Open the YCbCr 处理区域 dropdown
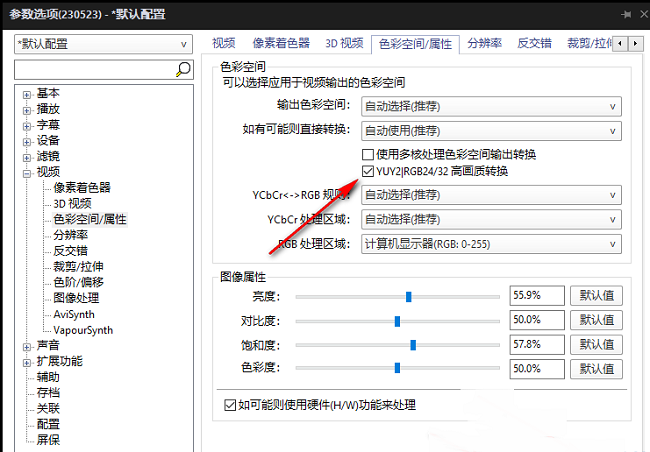The height and width of the screenshot is (452, 650). click(x=491, y=219)
